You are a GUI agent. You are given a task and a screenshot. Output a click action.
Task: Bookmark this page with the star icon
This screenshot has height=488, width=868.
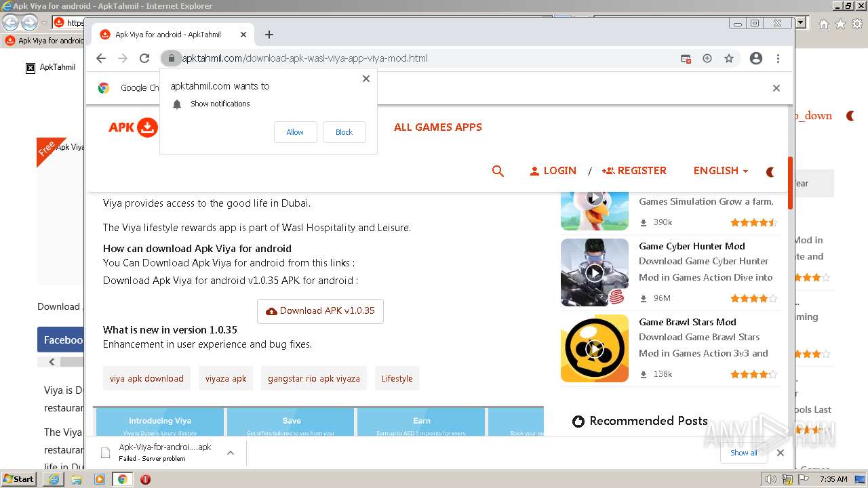click(x=729, y=58)
